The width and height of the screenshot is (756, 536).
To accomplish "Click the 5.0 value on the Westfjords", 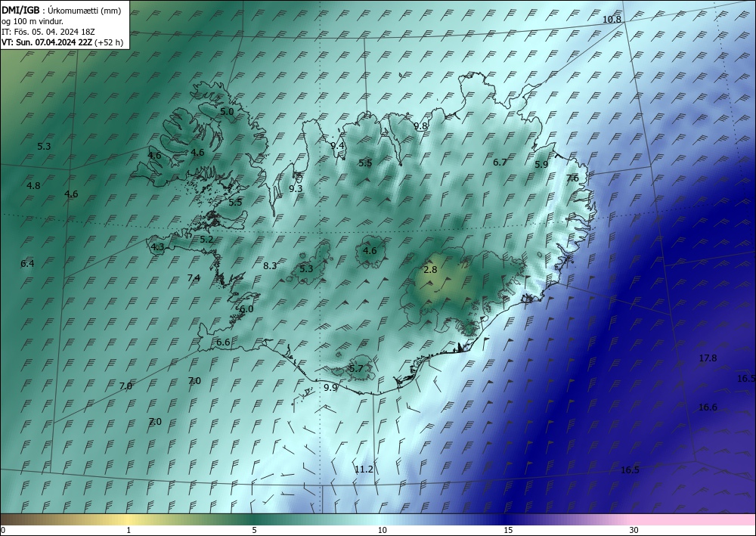I will click(227, 111).
